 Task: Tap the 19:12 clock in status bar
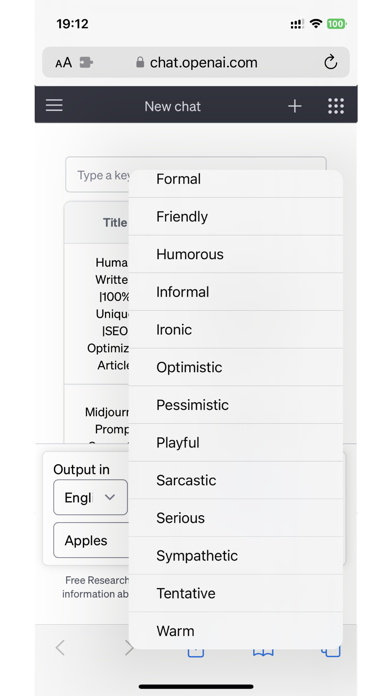click(x=72, y=24)
